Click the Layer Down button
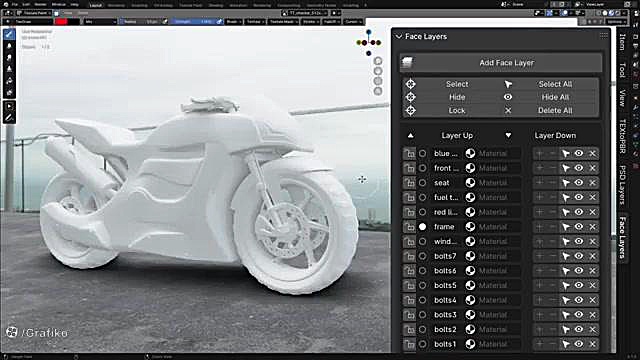 (555, 136)
